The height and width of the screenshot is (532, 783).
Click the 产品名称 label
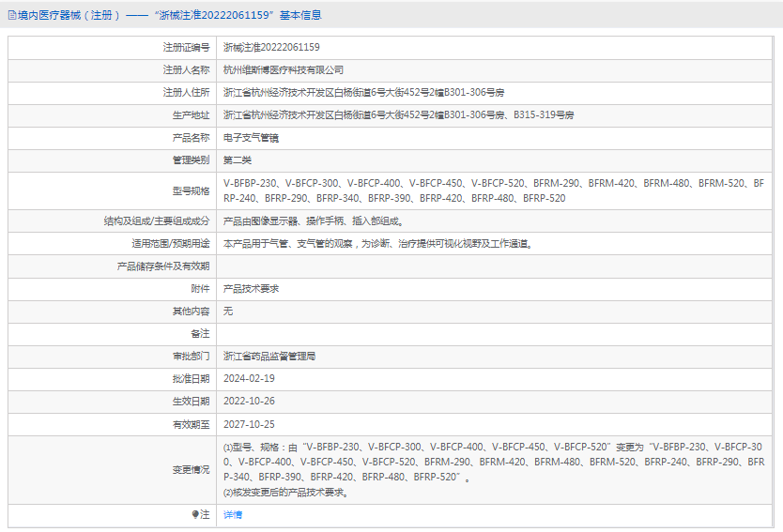191,138
